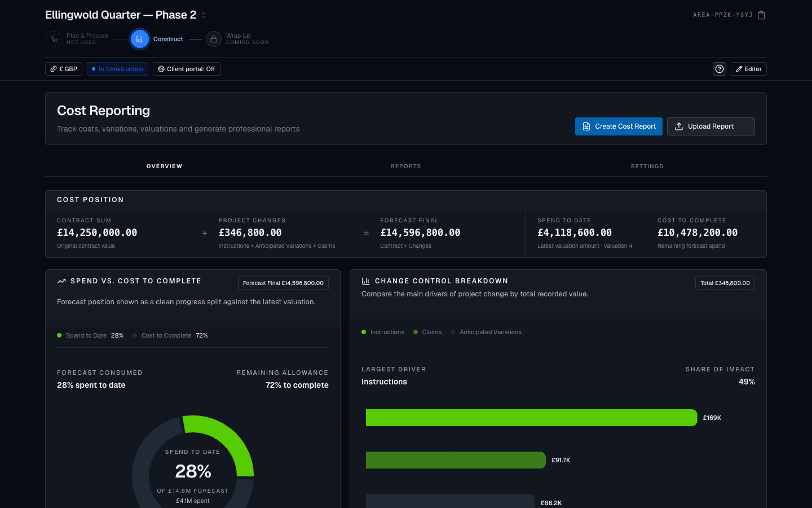Toggle the Cost to Complete legend entry
Viewport: 812px width, 508px height.
170,335
